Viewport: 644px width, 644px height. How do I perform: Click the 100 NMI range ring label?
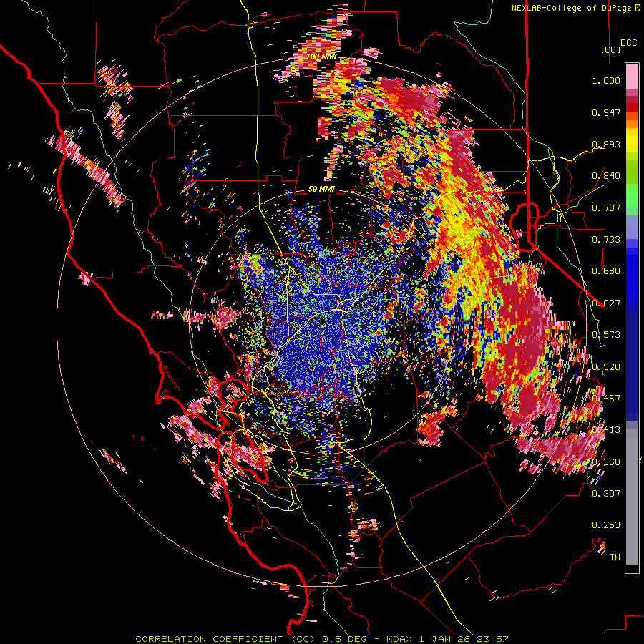[x=321, y=56]
